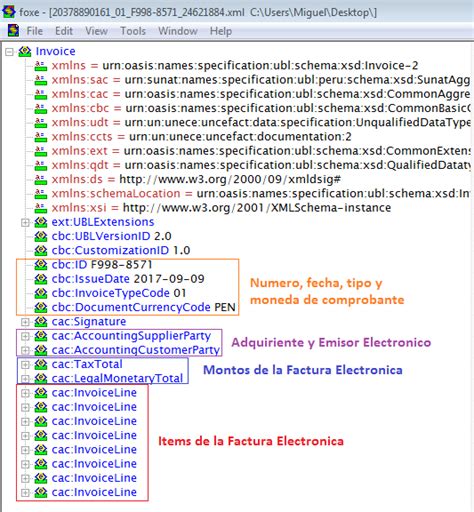Click the element icon of cac:Signature
This screenshot has height=512, width=474.
click(x=41, y=322)
